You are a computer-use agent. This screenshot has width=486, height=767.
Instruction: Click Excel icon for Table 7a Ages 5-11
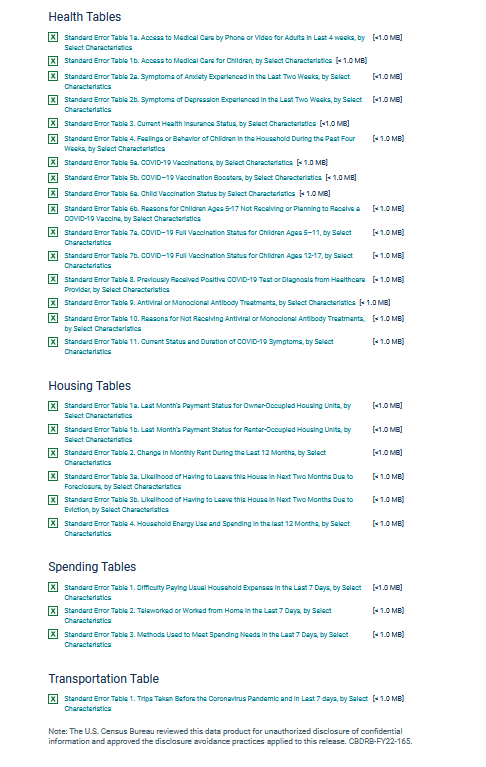click(x=53, y=232)
